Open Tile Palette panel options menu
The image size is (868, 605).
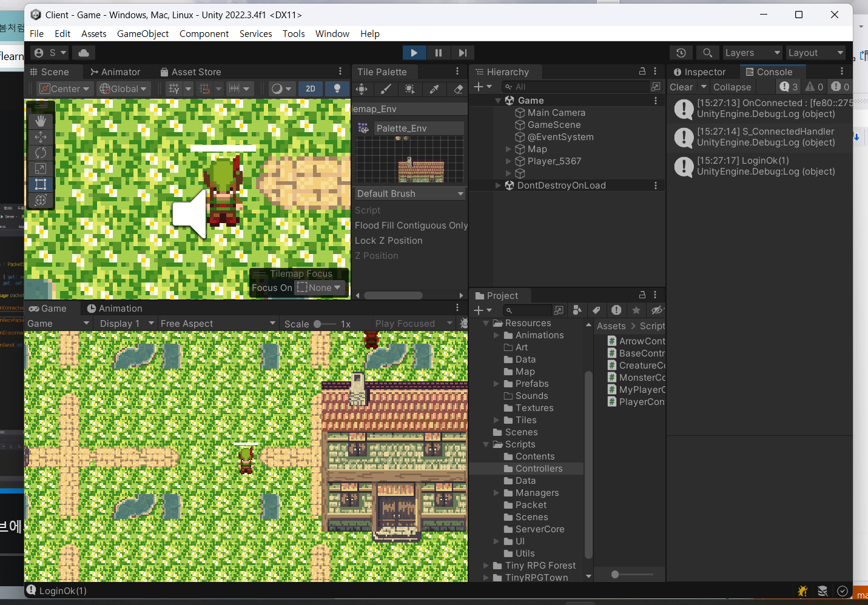pos(457,72)
